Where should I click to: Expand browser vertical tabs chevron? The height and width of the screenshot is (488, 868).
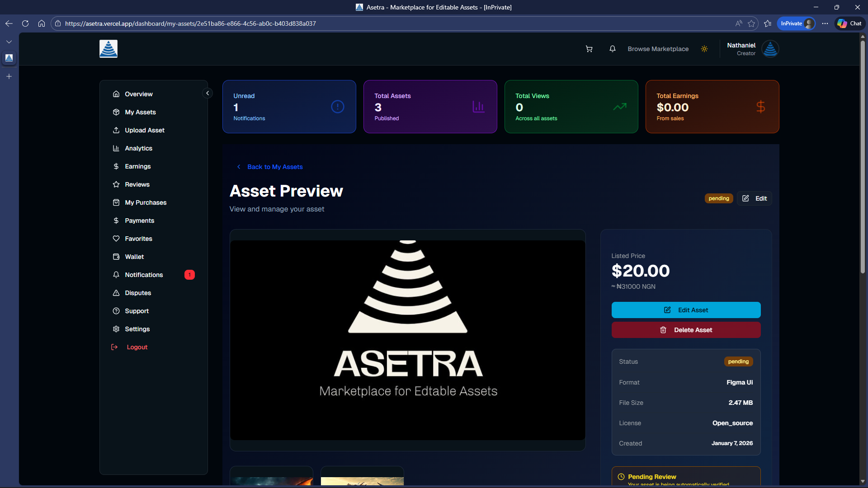(x=9, y=42)
